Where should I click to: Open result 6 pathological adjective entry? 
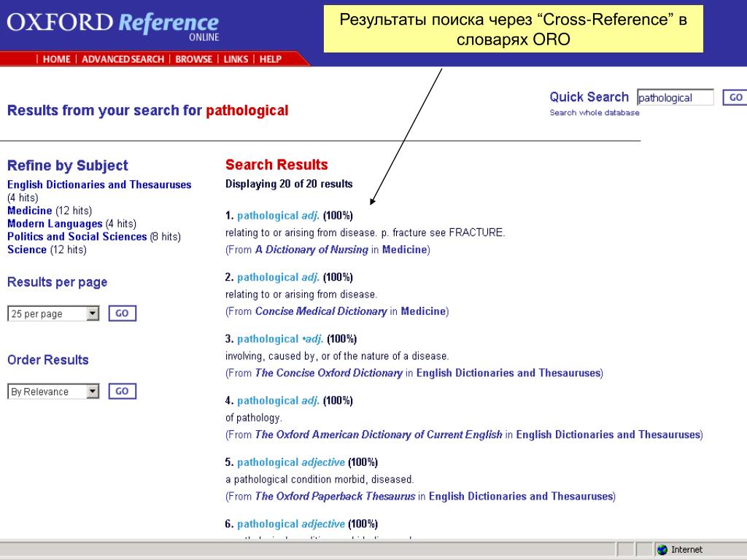290,524
